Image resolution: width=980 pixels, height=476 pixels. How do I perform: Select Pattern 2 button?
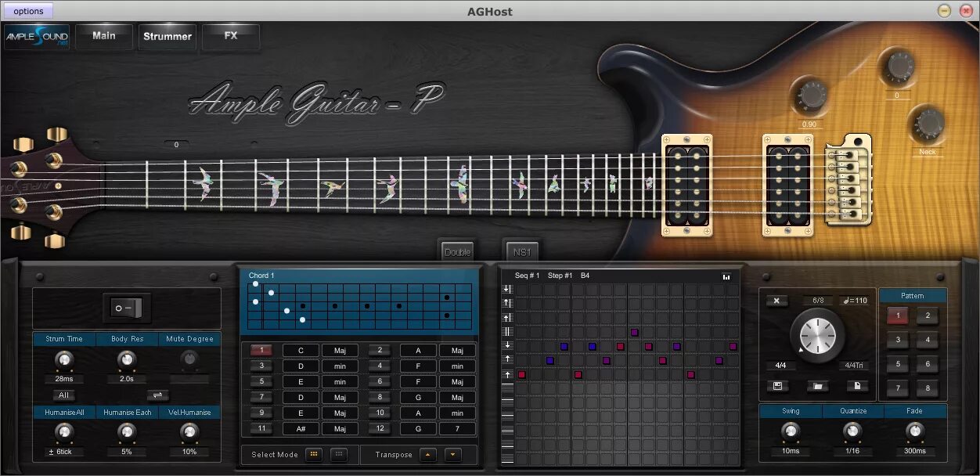[928, 316]
